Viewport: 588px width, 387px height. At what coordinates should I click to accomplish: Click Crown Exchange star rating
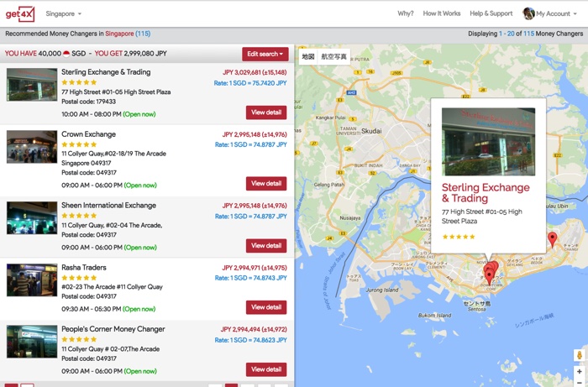tap(79, 144)
